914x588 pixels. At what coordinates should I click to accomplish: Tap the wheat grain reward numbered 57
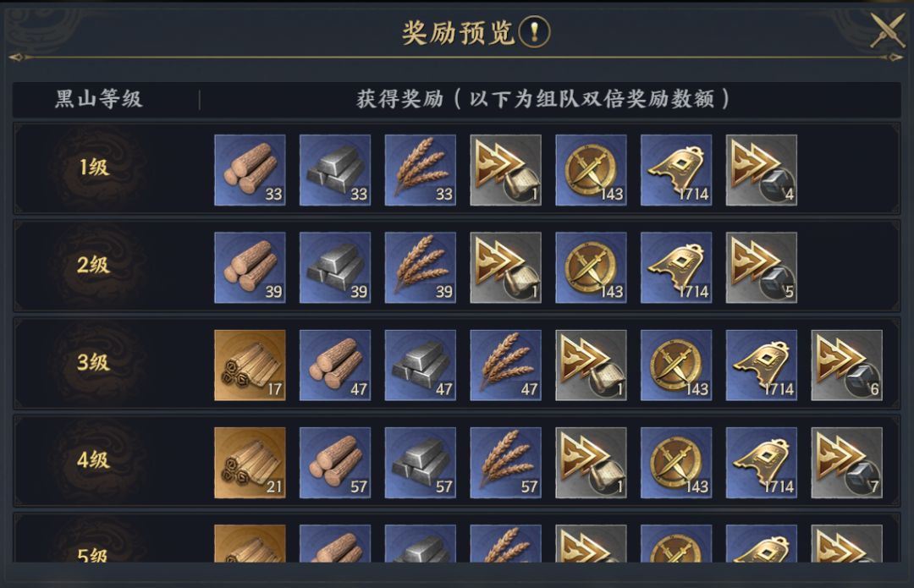click(x=505, y=463)
